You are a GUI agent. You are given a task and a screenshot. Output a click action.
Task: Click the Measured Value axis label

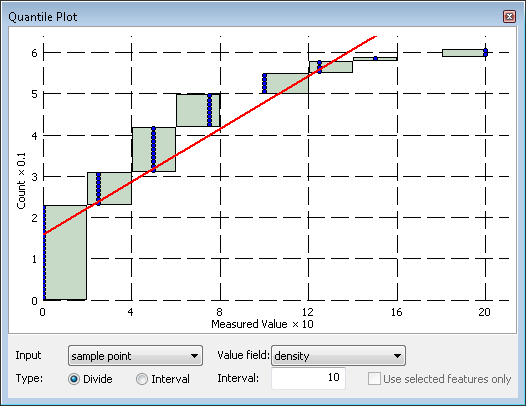click(x=262, y=324)
